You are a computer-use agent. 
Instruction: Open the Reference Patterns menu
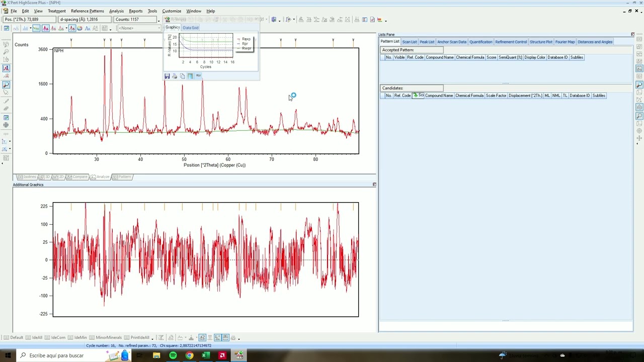click(87, 11)
